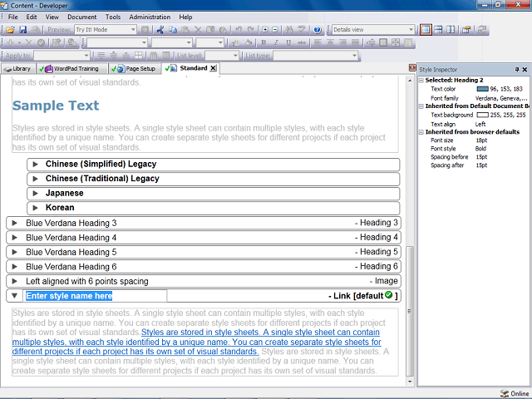Collapse 'Inherited from Default Document' section
The image size is (532, 399).
(x=421, y=106)
